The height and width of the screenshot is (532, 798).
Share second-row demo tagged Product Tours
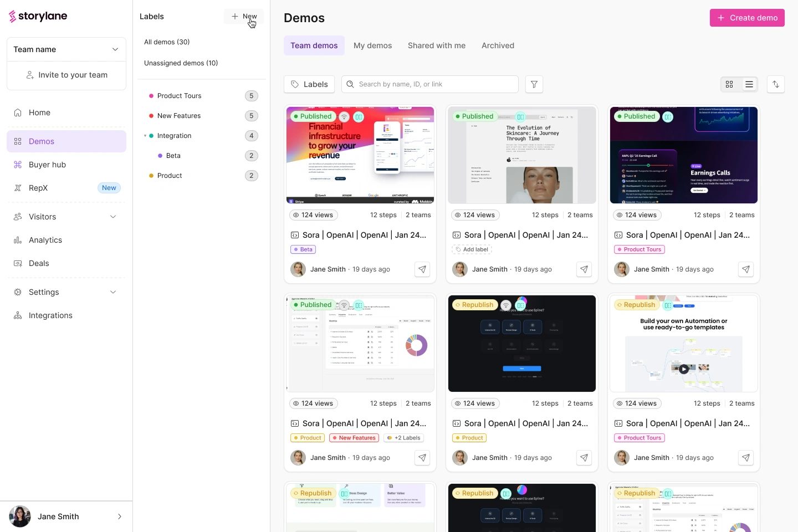(746, 458)
